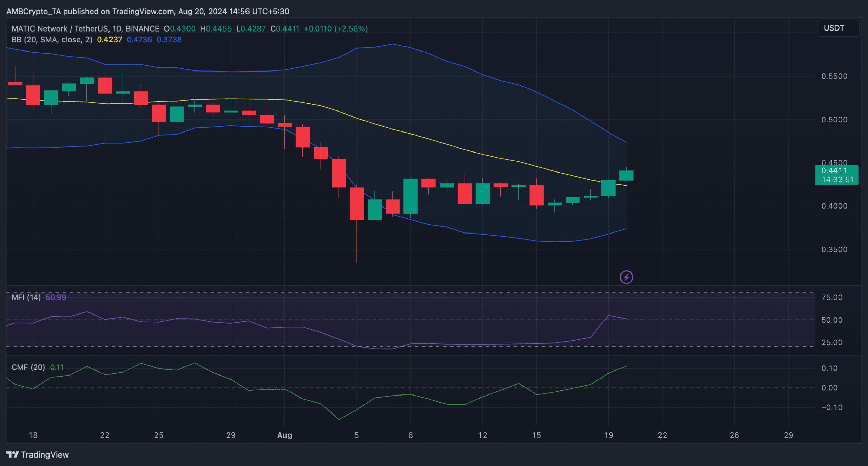Screen dimensions: 868x466
Task: Click the +0.0110 (+2.56%) change readout
Action: [335, 29]
